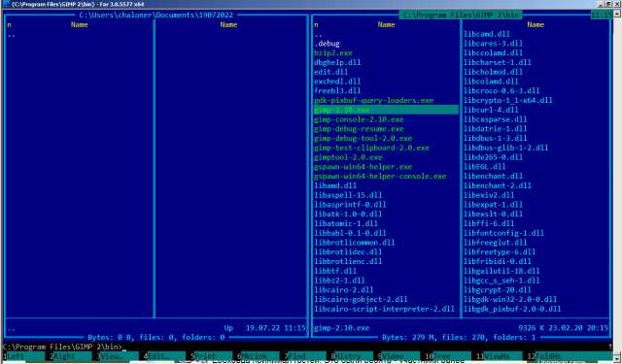The image size is (622, 364).
Task: Click the right panel path title GIMP 2\bin
Action: [x=461, y=16]
